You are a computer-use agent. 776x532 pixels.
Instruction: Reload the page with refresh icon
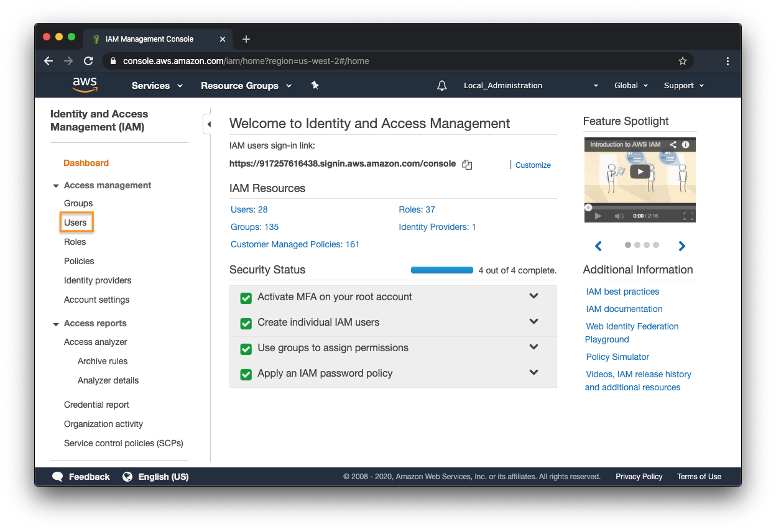coord(88,61)
